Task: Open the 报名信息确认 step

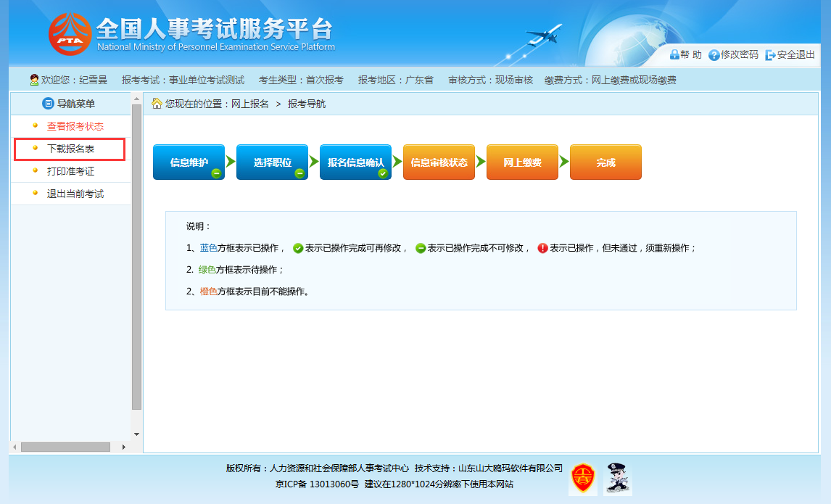Action: (x=355, y=162)
